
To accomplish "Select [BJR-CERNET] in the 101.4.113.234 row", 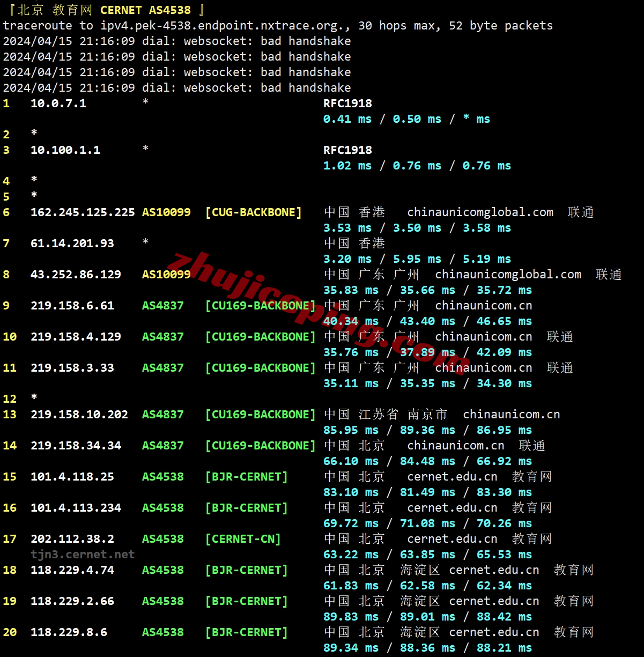I will (x=247, y=508).
